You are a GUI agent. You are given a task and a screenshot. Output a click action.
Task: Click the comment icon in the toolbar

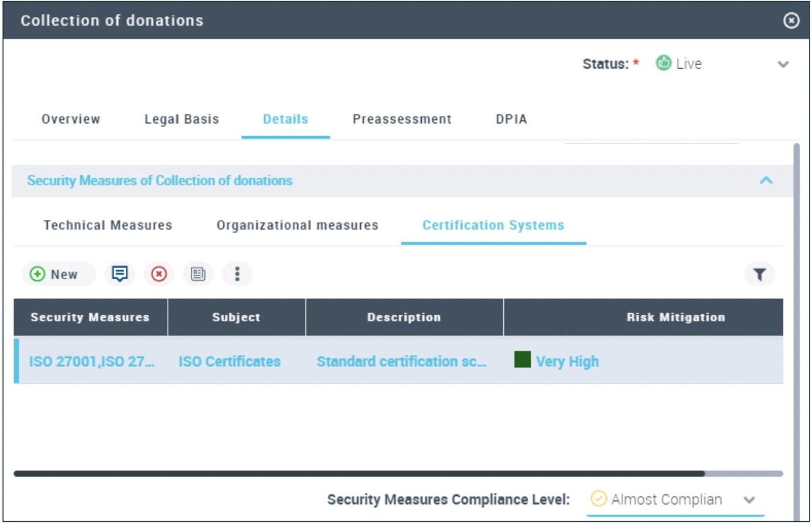pos(120,274)
